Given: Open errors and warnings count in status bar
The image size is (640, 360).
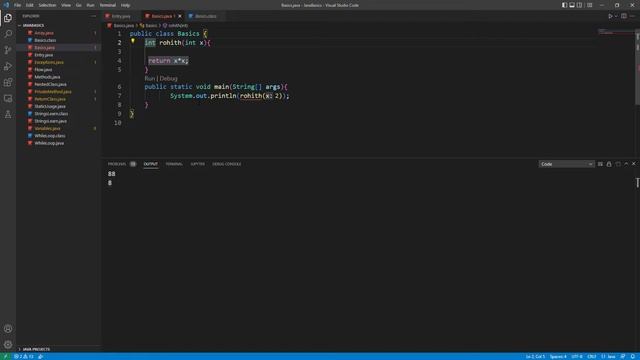Looking at the screenshot, I should (24, 356).
